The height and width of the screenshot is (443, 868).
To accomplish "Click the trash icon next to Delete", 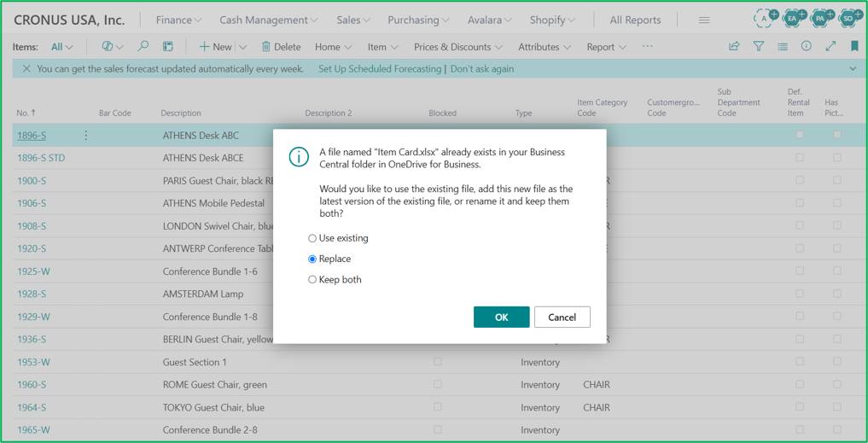I will point(265,47).
